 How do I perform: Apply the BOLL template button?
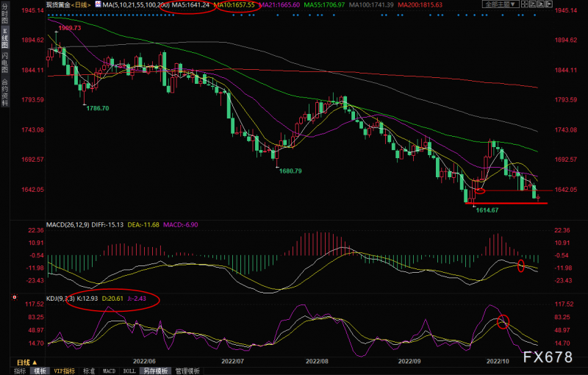point(129,371)
